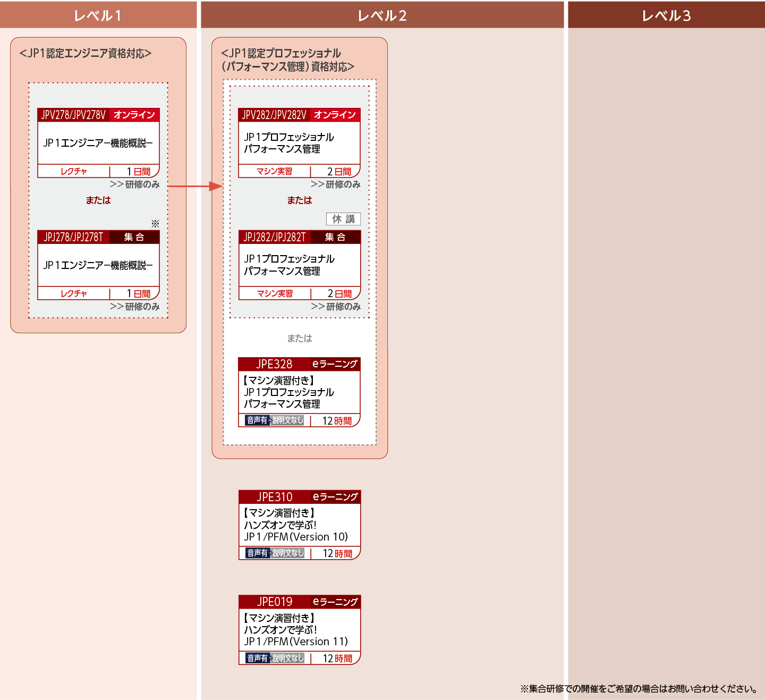Click the 音声有 badge on JPE310 card
Screen dimensions: 765x700
point(258,553)
